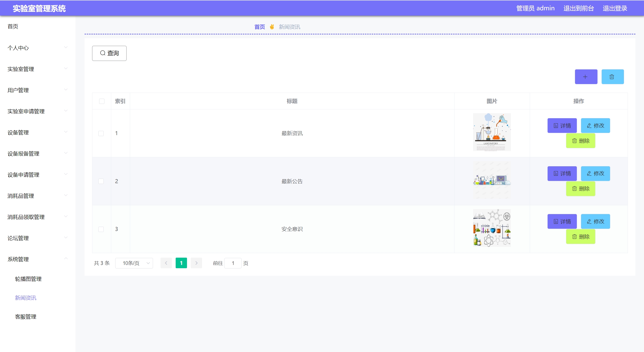This screenshot has width=644, height=352.
Task: Go to the next pagination page arrow
Action: point(196,263)
